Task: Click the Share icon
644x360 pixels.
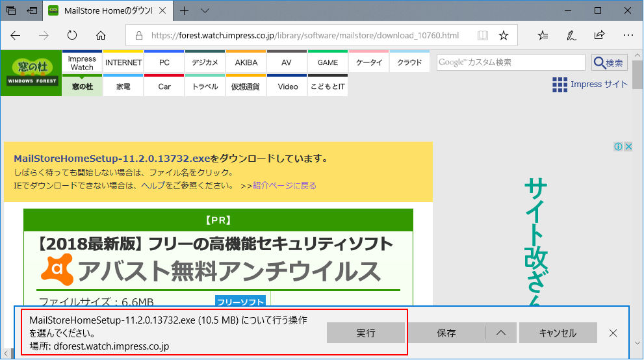Action: 599,35
